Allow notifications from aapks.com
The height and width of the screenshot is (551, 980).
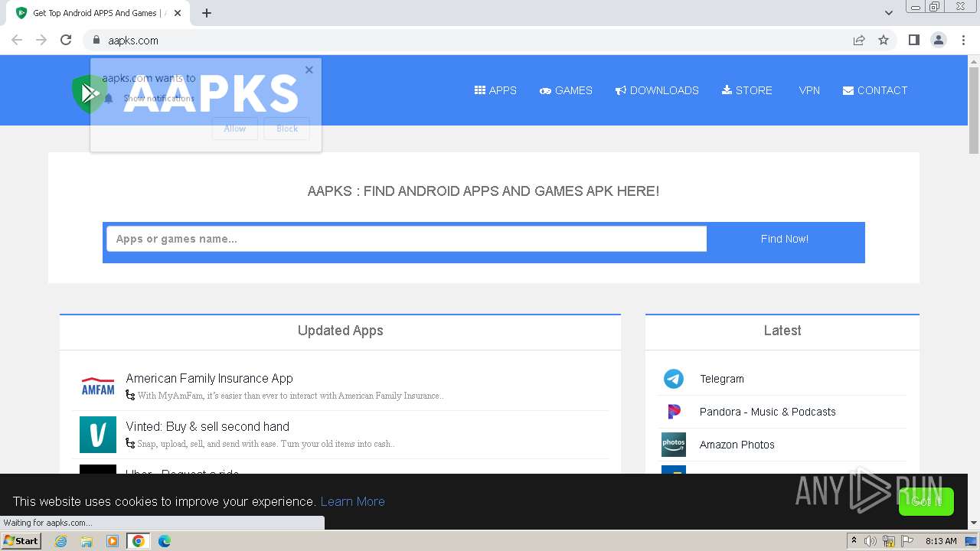[x=235, y=129]
